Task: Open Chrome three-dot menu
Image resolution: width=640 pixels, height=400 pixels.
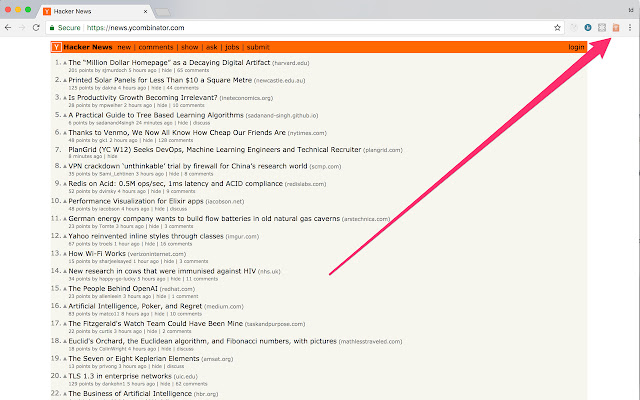Action: (630, 28)
